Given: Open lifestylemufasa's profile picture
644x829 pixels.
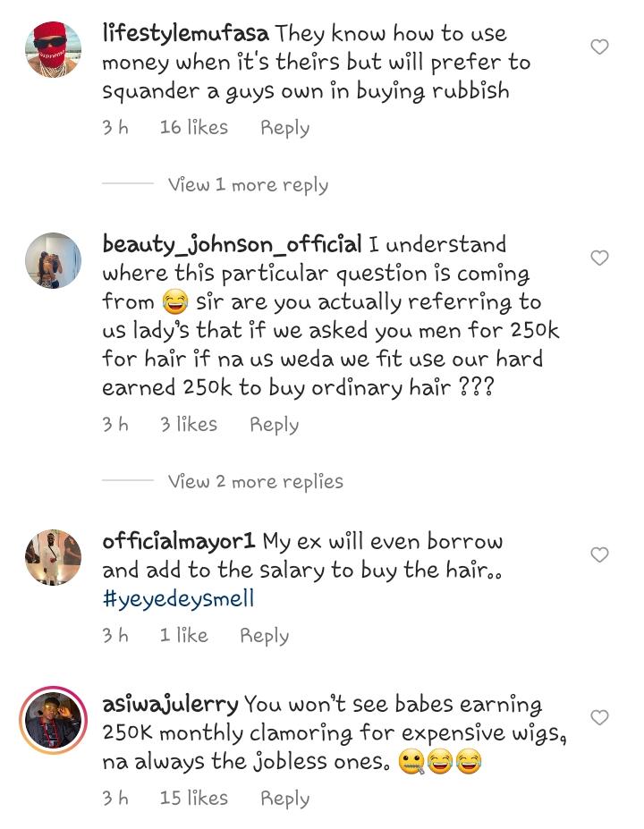Looking at the screenshot, I should click(x=54, y=50).
